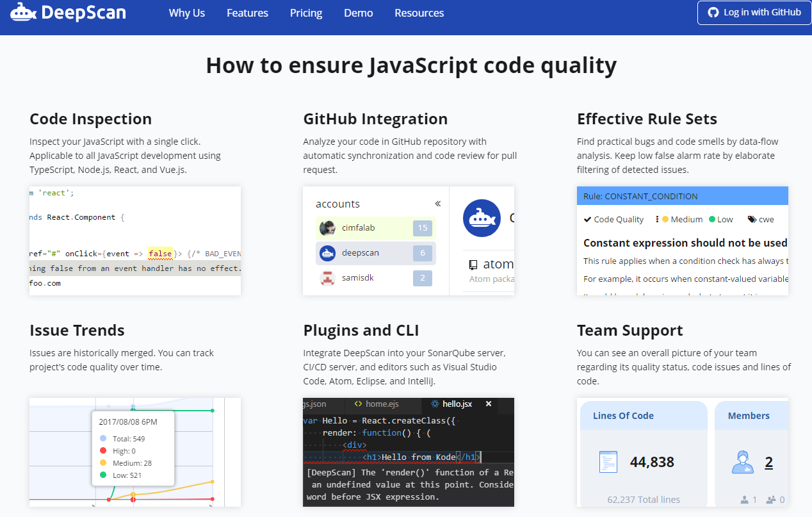Viewport: 812px width, 517px height.
Task: Click the Issue Trends heading
Action: click(77, 331)
